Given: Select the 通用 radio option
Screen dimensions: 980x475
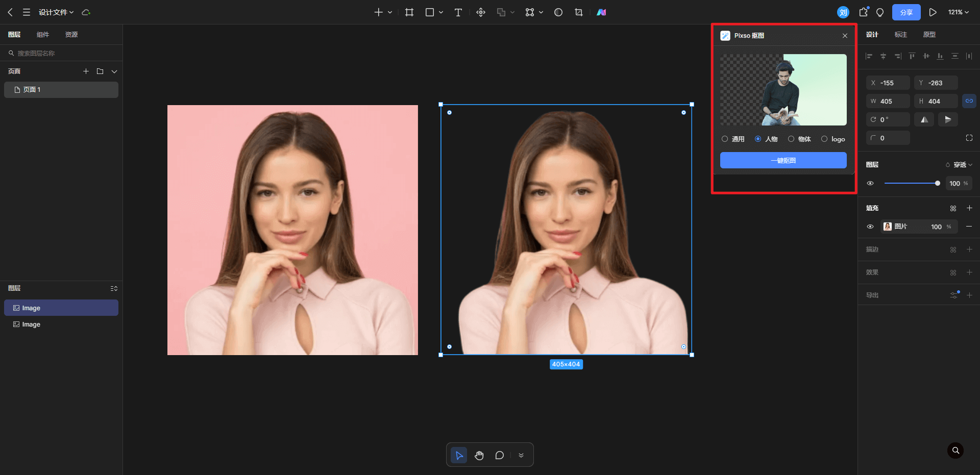Looking at the screenshot, I should pyautogui.click(x=725, y=139).
